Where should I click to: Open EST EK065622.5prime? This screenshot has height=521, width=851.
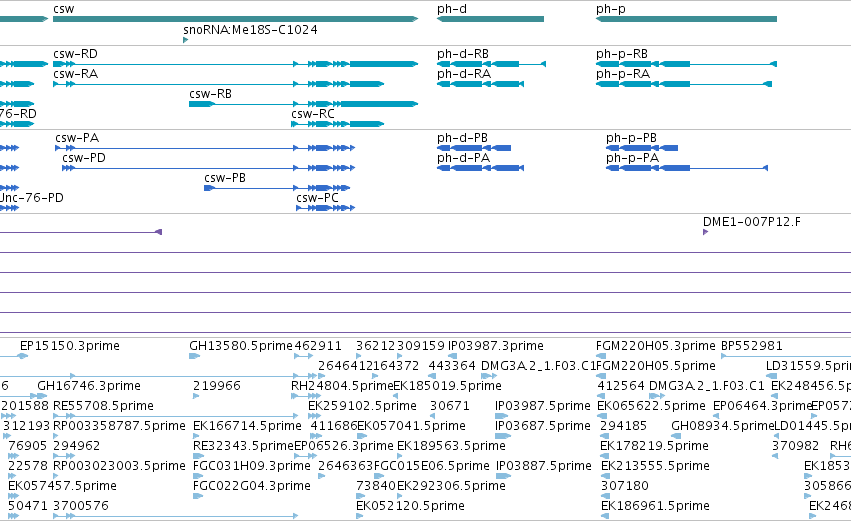click(651, 406)
